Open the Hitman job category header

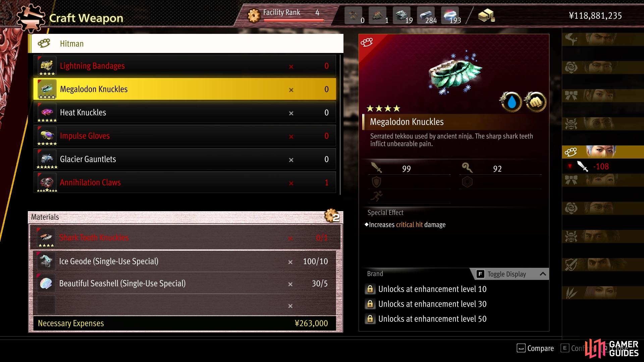click(x=186, y=44)
